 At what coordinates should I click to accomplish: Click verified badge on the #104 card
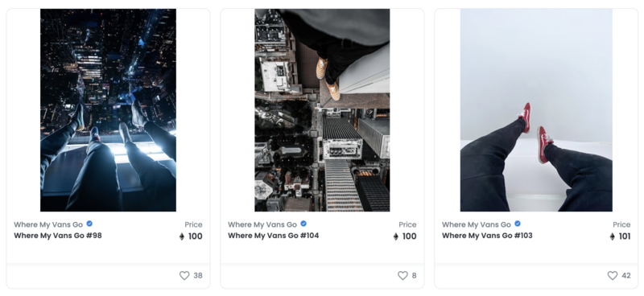click(x=303, y=224)
